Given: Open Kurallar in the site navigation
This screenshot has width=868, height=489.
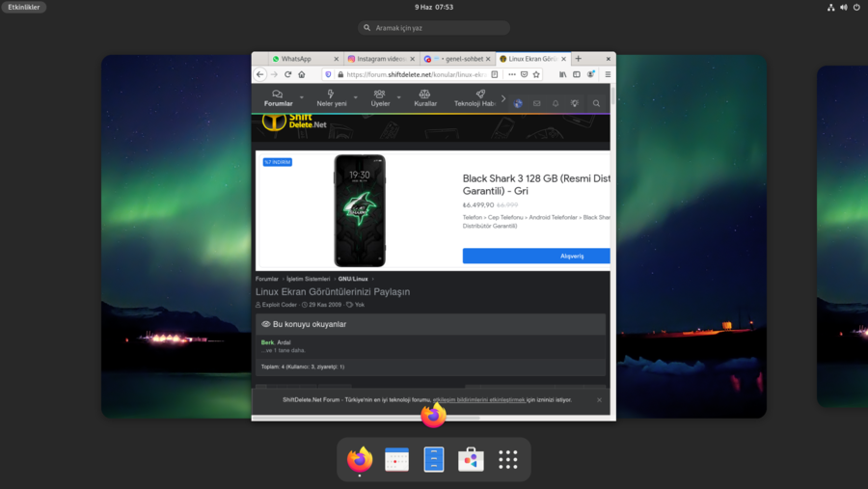Looking at the screenshot, I should pyautogui.click(x=425, y=98).
